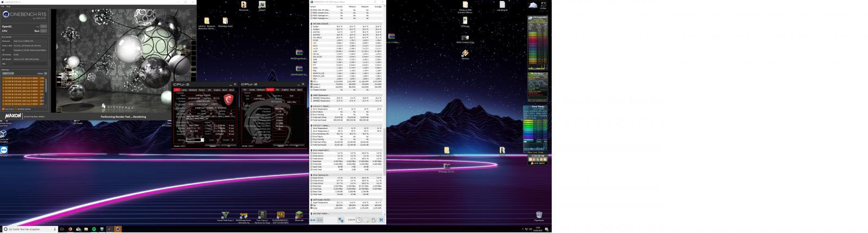Open the Grand Theft Auto V shortcut

click(225, 216)
